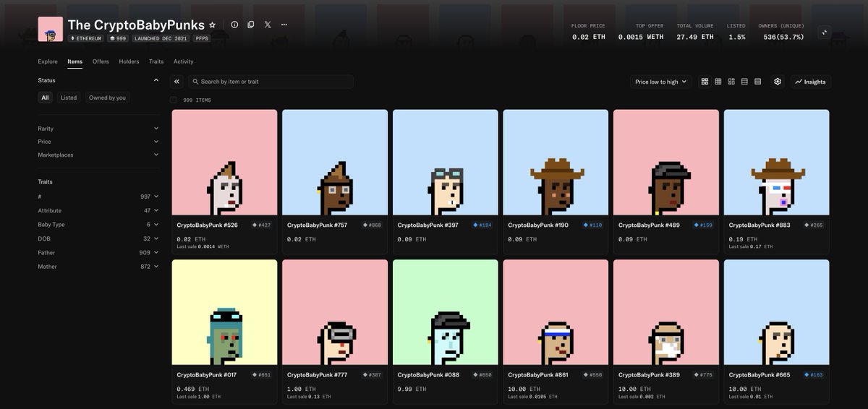
Task: Expand the Rarity filter
Action: tap(98, 129)
